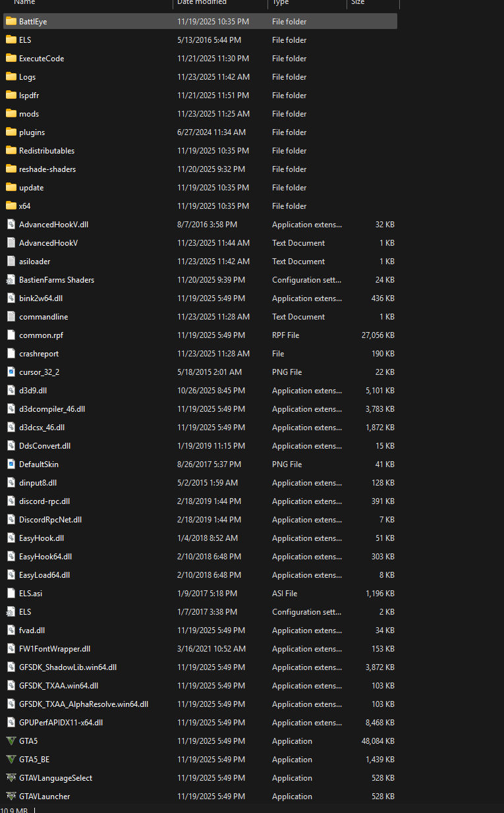Click the 3/16/2021 10:52 AM date cell

211,649
